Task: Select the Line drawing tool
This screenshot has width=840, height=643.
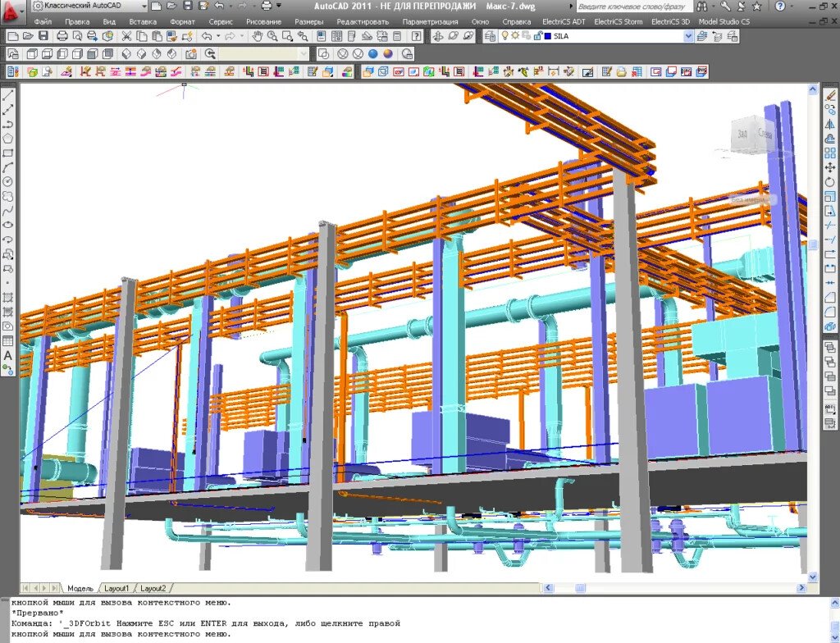Action: pos(8,94)
